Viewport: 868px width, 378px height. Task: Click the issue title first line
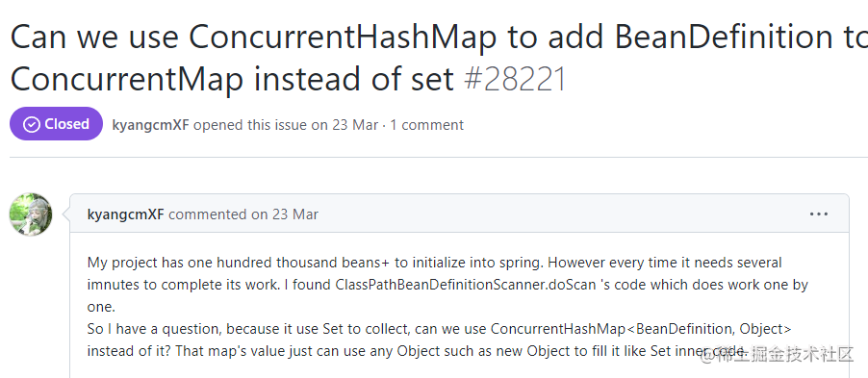click(439, 37)
